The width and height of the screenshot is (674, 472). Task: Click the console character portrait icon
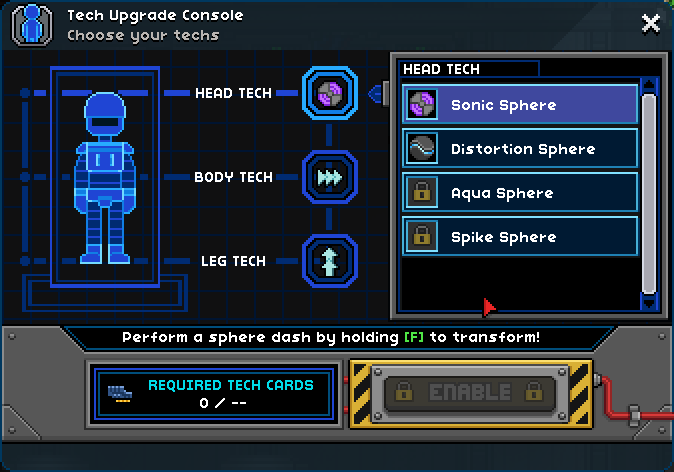(x=32, y=24)
